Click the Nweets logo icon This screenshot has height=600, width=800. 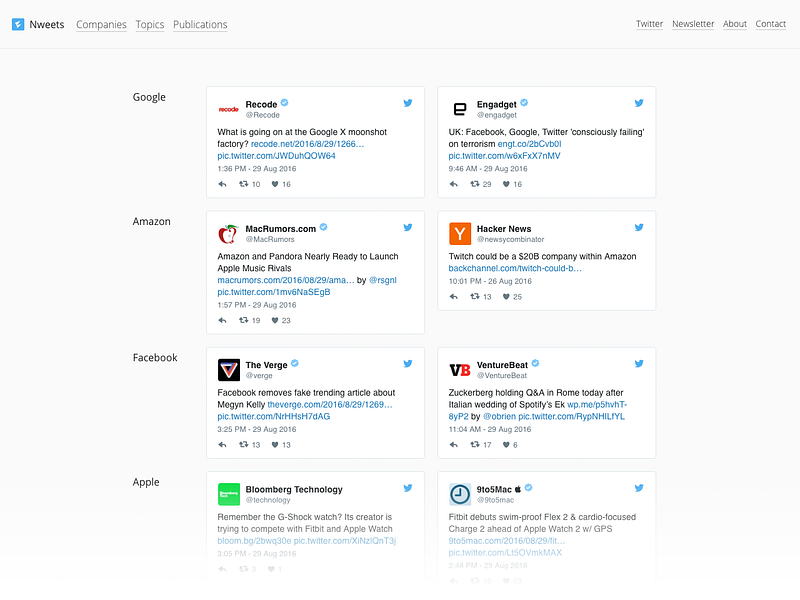[18, 24]
